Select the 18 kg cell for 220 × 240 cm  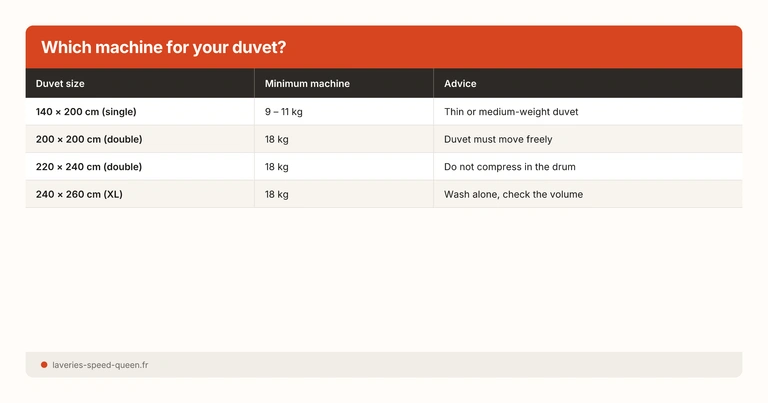tap(277, 166)
